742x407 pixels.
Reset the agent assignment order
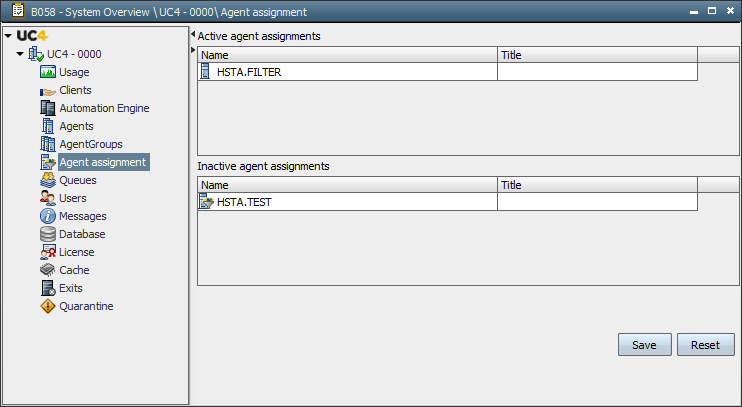coord(705,345)
